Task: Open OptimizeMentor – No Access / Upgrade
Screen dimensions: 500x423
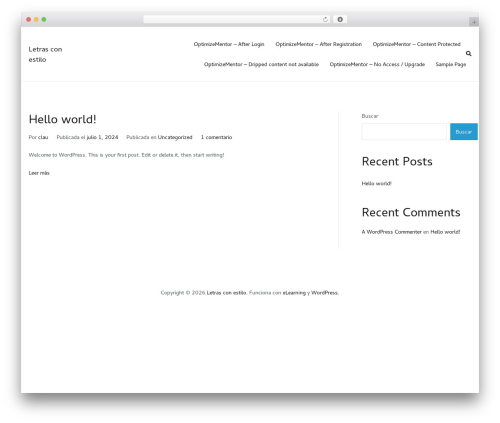Action: 377,64
